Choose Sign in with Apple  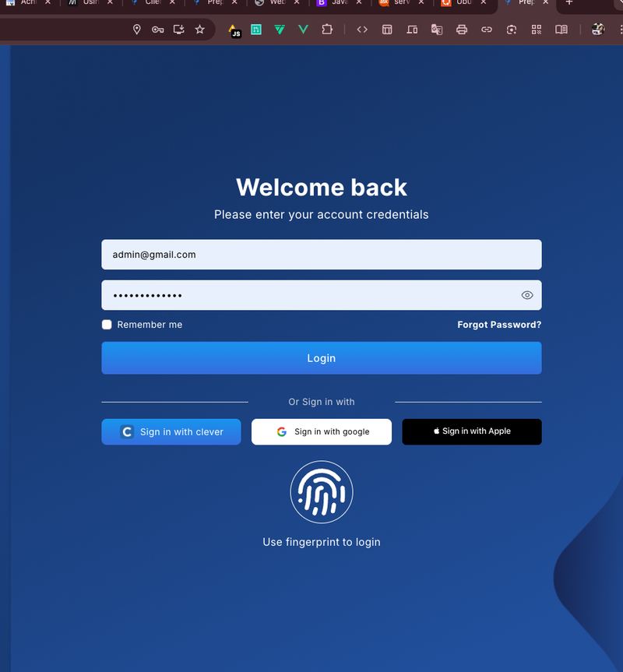(471, 431)
